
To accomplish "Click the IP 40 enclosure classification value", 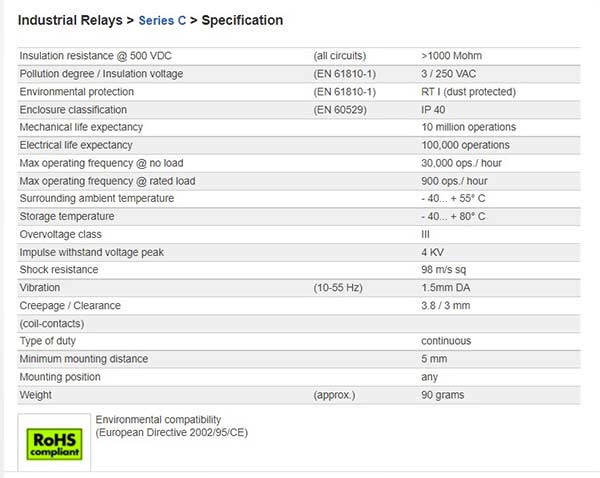I will [433, 110].
